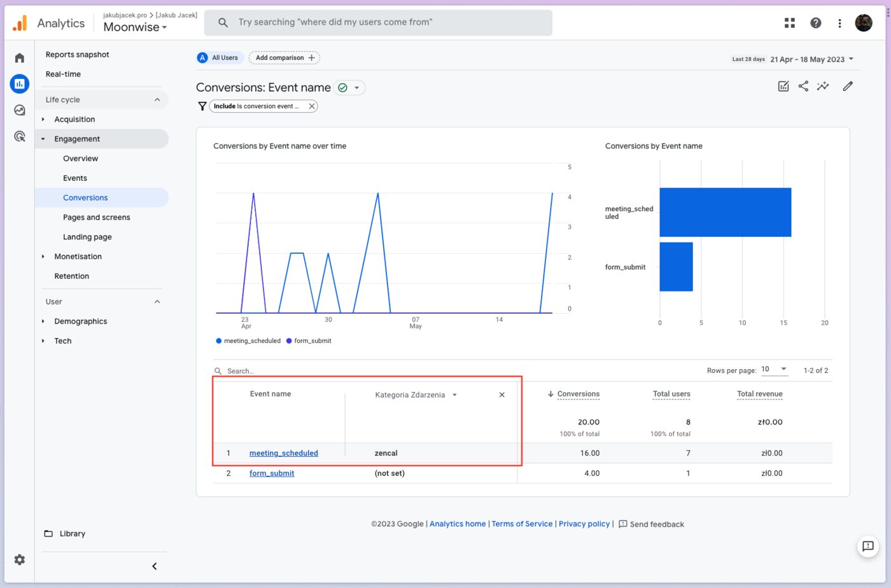Click the Share this report icon
891x588 pixels.
tap(803, 87)
